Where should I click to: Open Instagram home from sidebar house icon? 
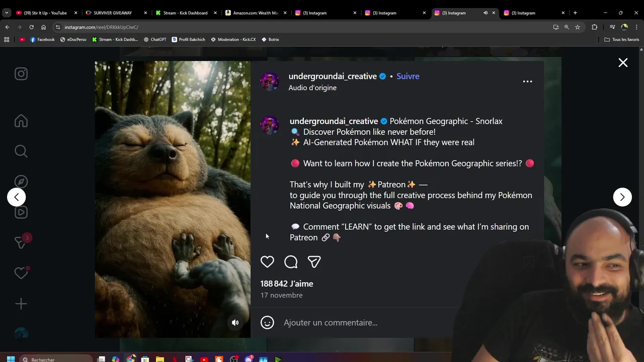pyautogui.click(x=21, y=121)
